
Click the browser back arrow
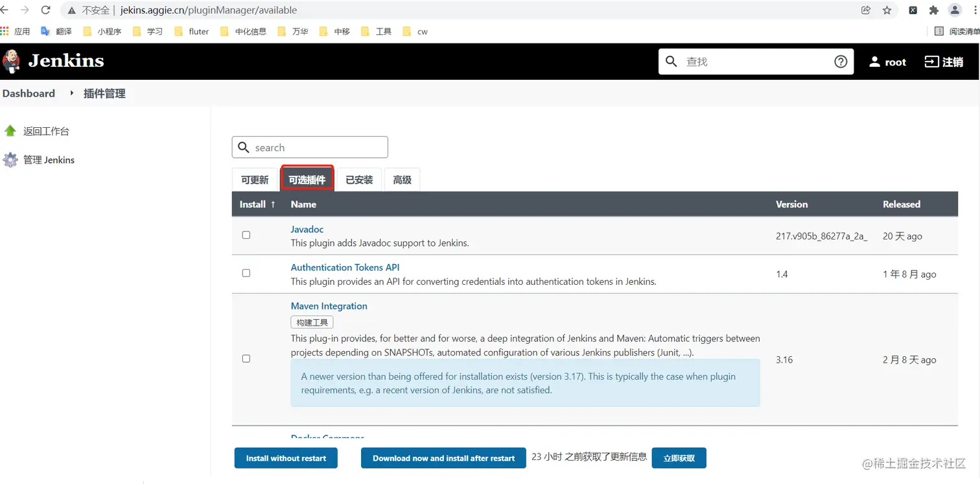point(5,10)
